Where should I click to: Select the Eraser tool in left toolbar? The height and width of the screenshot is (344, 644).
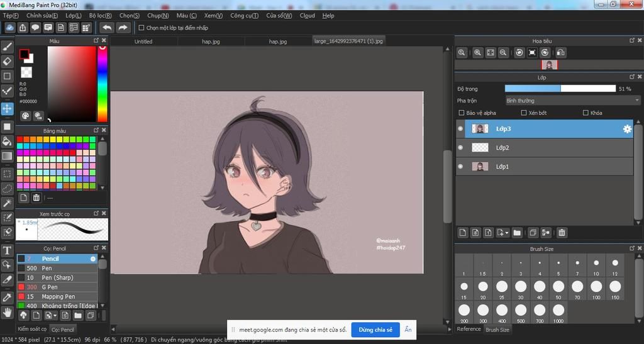(8, 62)
